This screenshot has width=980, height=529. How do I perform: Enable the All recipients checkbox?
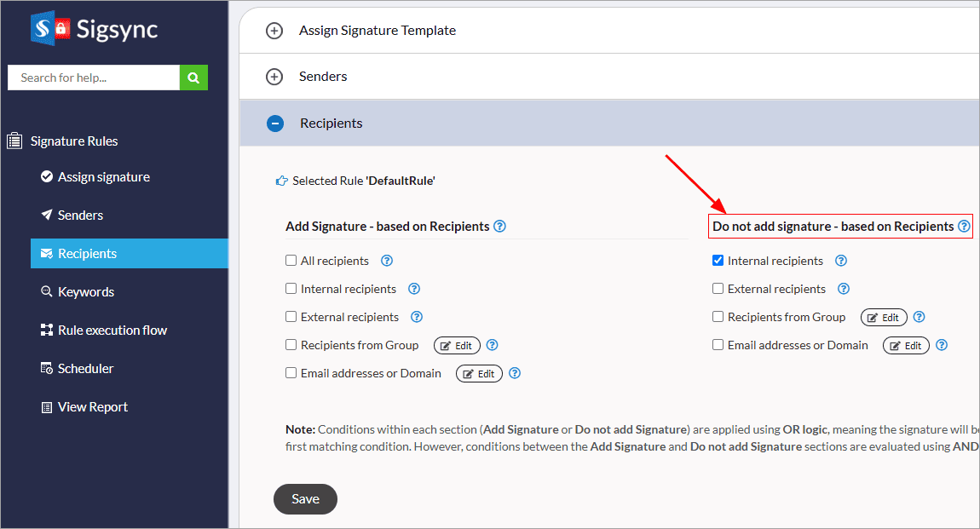tap(291, 261)
